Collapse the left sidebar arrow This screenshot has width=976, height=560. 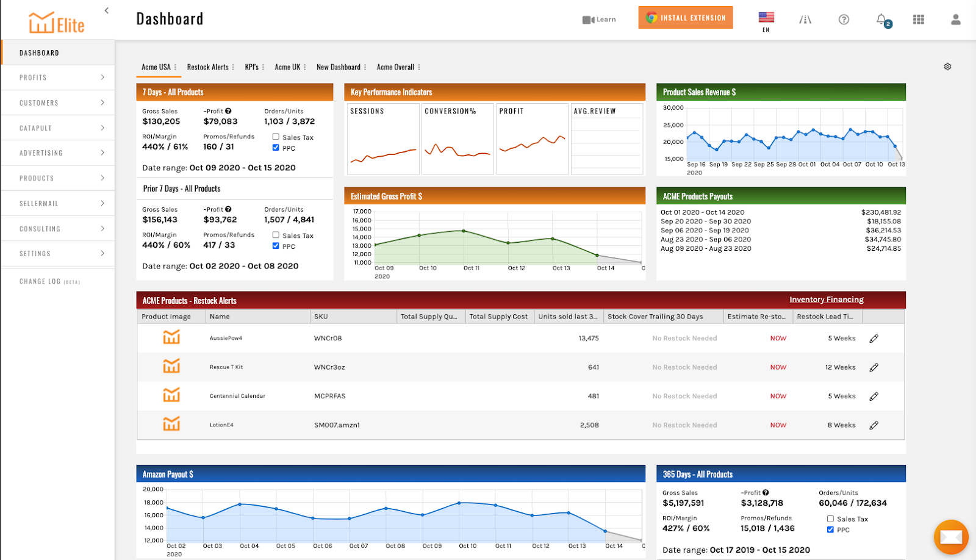(107, 10)
